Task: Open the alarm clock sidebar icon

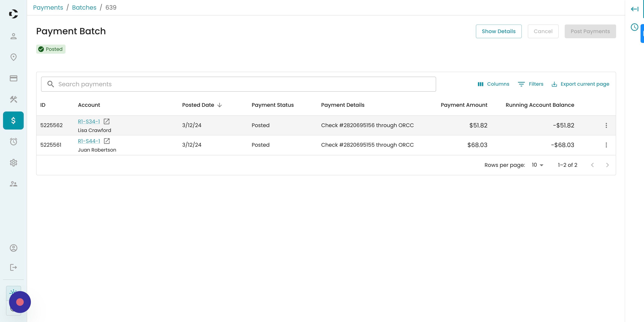Action: pyautogui.click(x=14, y=141)
